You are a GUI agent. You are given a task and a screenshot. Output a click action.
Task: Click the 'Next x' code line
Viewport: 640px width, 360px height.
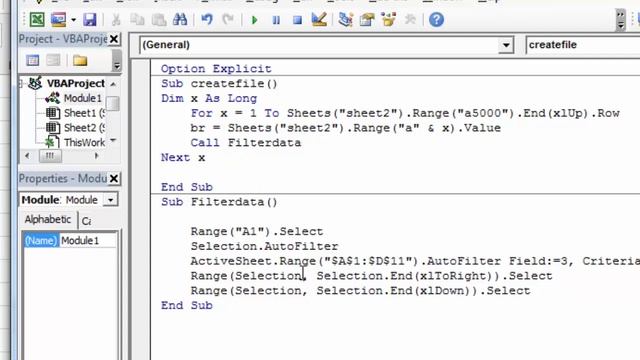pyautogui.click(x=182, y=158)
